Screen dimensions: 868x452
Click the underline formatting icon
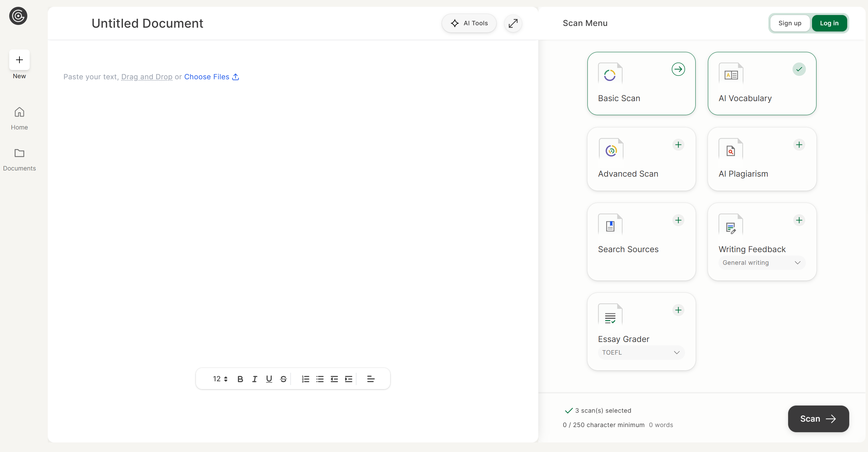(269, 379)
